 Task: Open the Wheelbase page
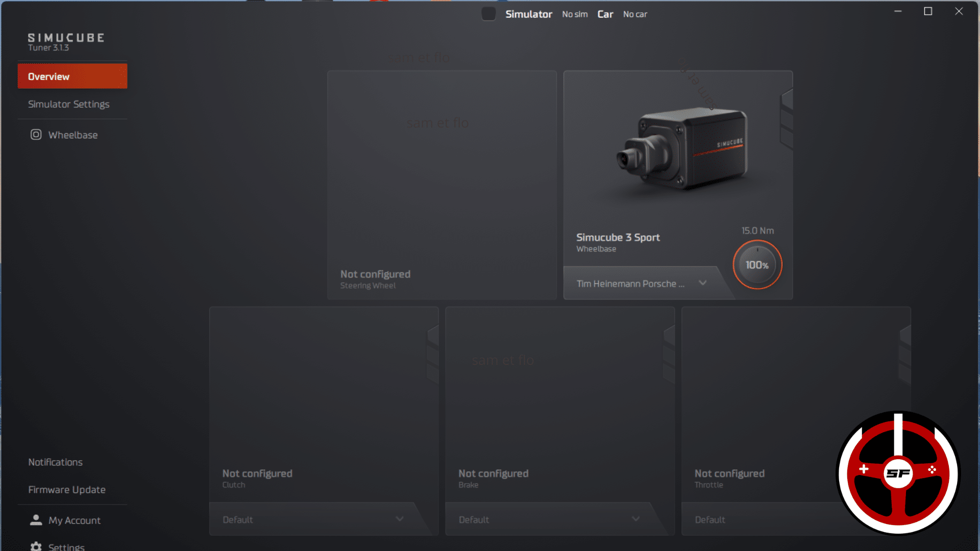coord(73,135)
